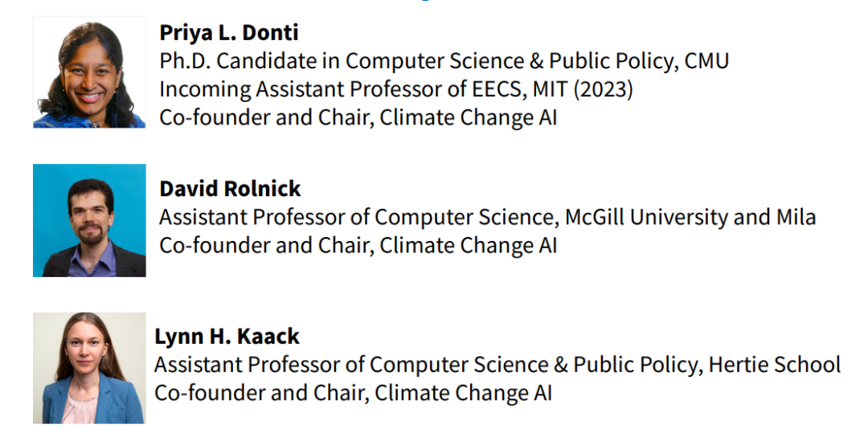Click David Rolnick's profile photo

tap(89, 220)
